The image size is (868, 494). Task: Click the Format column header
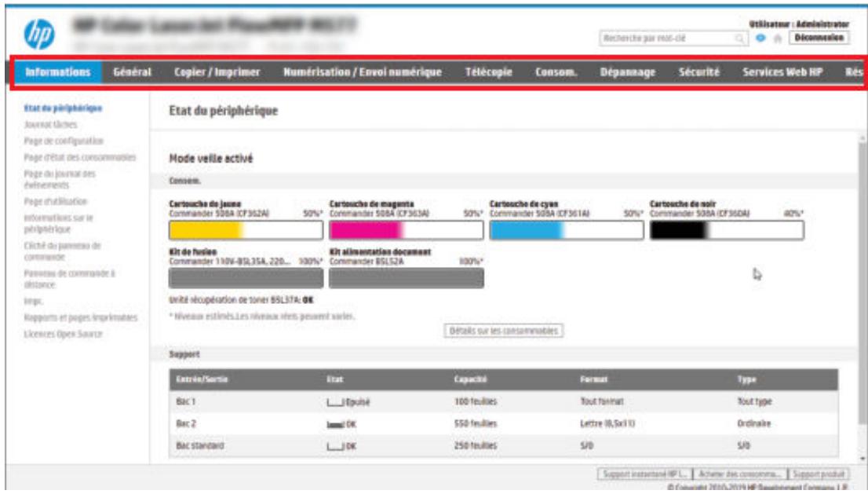tap(593, 380)
